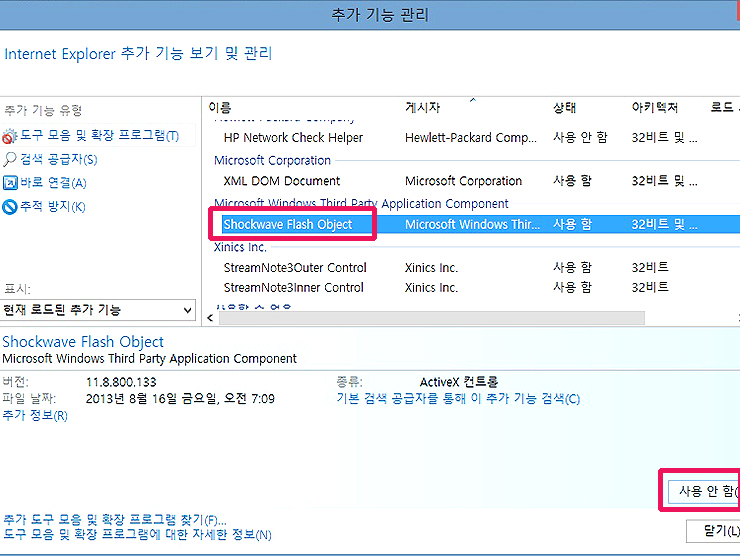Click 32비트 architecture of StreamNote3Outer Control
This screenshot has width=740, height=556.
pyautogui.click(x=650, y=268)
